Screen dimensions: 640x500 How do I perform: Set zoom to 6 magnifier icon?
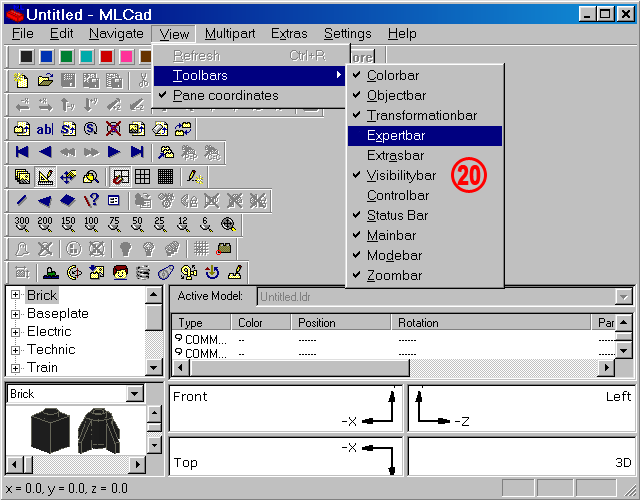pos(206,224)
